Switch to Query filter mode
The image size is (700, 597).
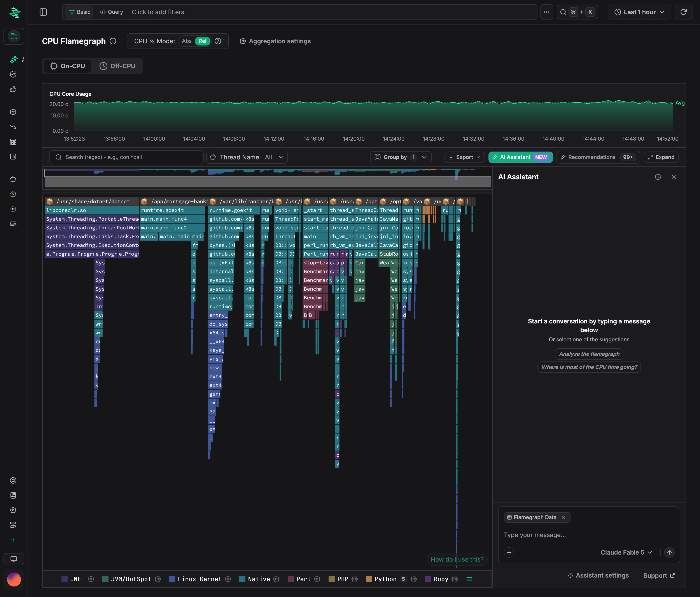[x=111, y=12]
